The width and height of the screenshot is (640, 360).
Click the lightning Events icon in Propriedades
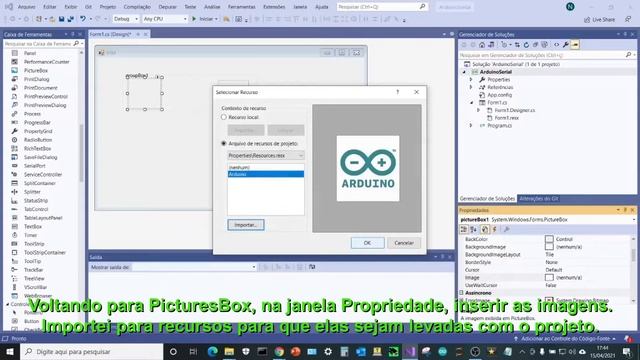[x=494, y=229]
